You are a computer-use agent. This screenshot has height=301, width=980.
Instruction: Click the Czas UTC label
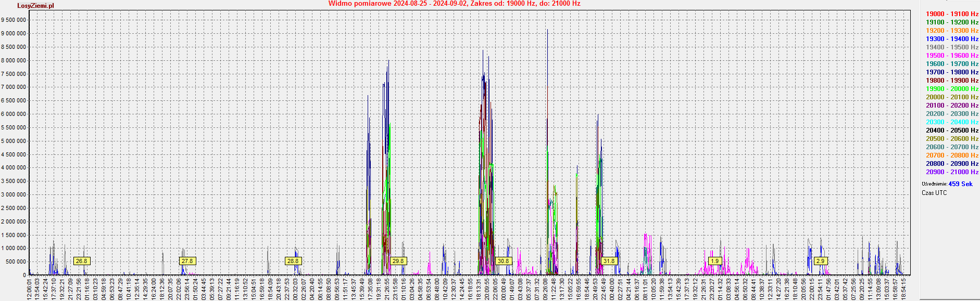coord(934,193)
